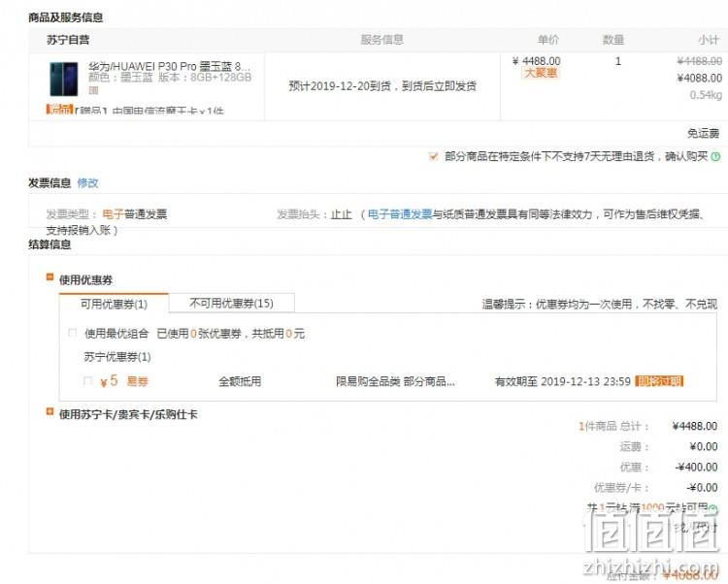Click the subtotal ¥4088.00 in the product row
Screen dimensions: 728x584
click(x=699, y=78)
